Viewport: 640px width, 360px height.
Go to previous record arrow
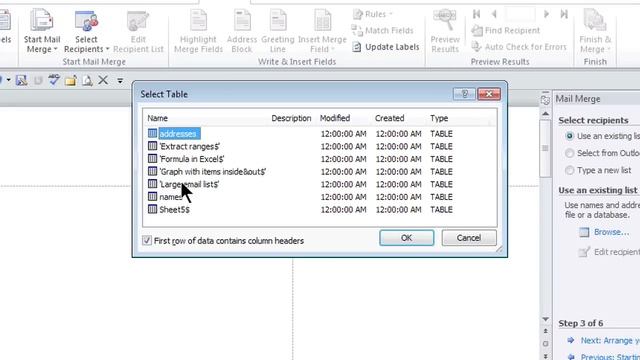[494, 14]
